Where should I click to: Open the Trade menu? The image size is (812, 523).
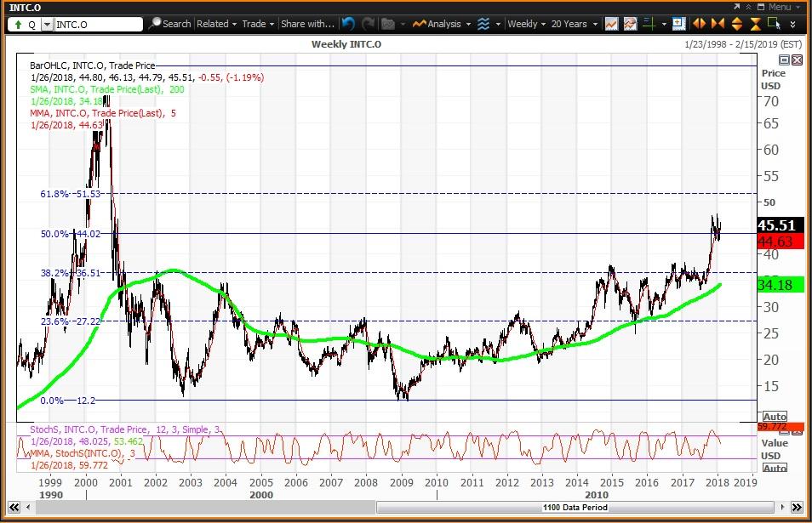(257, 24)
